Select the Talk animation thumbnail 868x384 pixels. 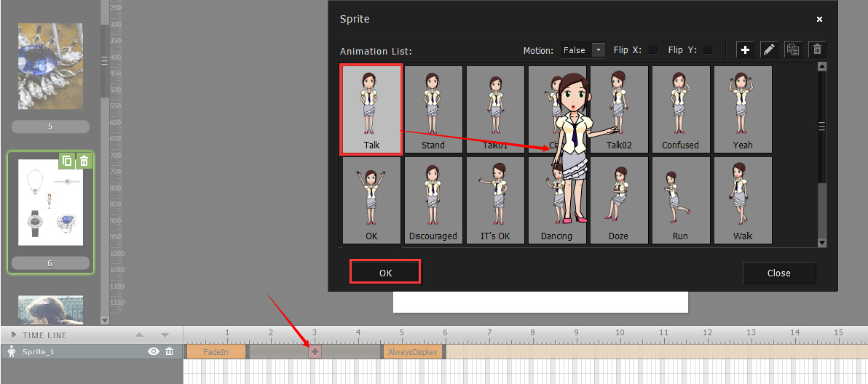(371, 109)
